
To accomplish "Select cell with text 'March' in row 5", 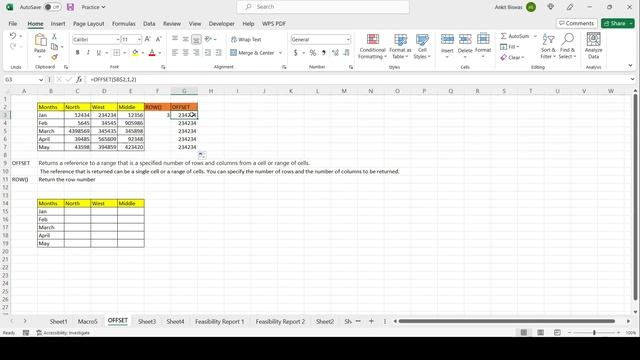I will point(51,131).
